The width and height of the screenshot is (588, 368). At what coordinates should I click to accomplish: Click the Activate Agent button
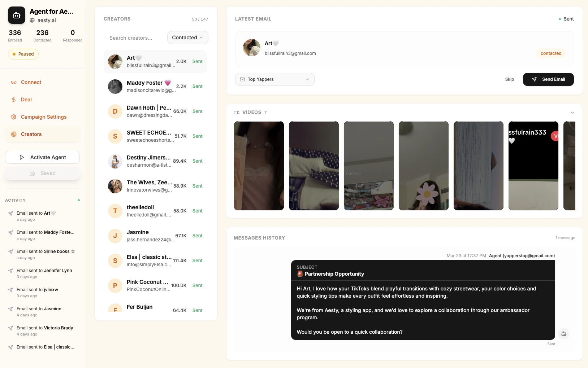pos(42,157)
